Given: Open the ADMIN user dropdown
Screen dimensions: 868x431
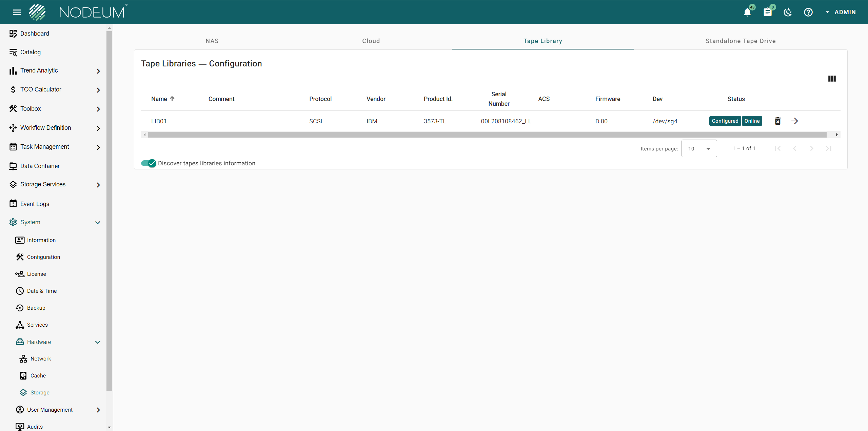Looking at the screenshot, I should (841, 12).
